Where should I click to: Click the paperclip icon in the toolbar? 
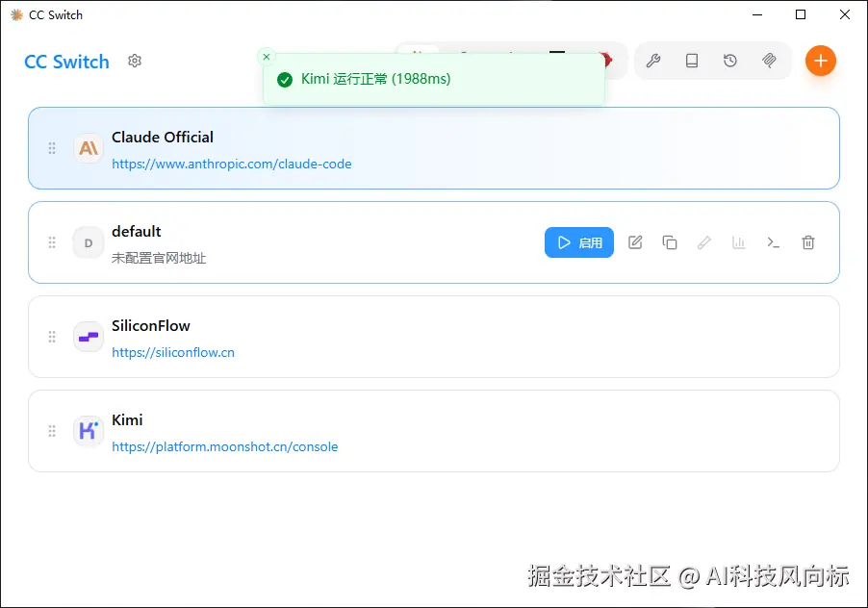pos(769,60)
